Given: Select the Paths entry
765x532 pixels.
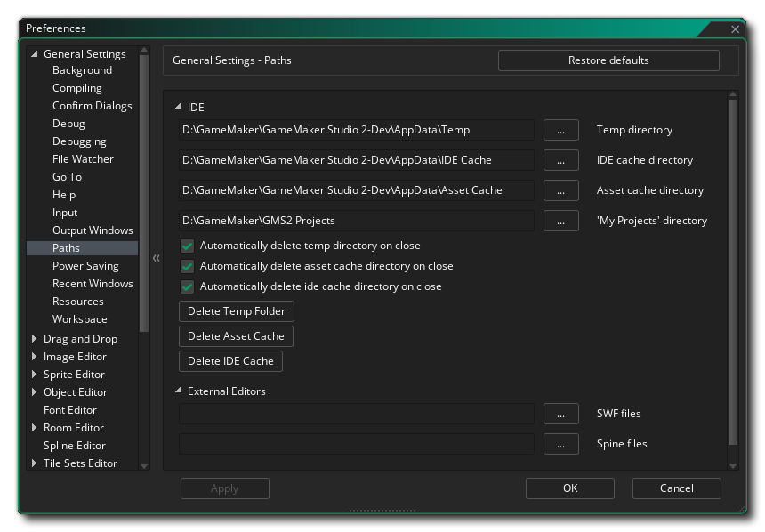Looking at the screenshot, I should (x=83, y=248).
